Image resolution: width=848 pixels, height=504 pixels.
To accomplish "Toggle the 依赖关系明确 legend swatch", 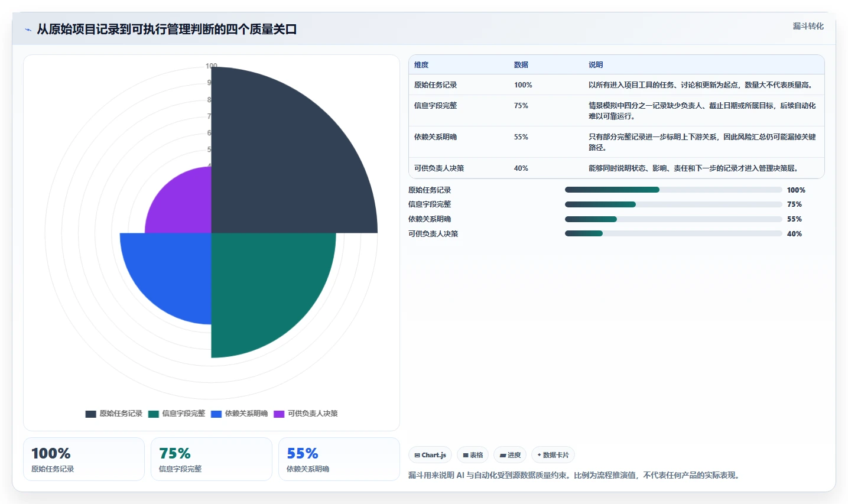I will tap(216, 414).
